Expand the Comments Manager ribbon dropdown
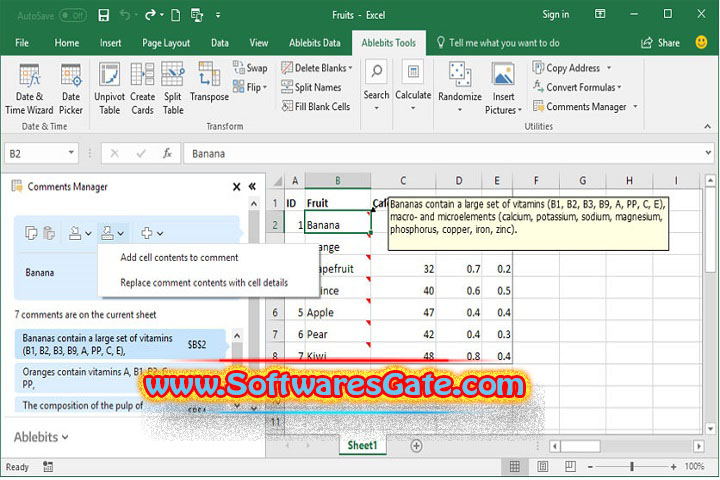 [636, 107]
